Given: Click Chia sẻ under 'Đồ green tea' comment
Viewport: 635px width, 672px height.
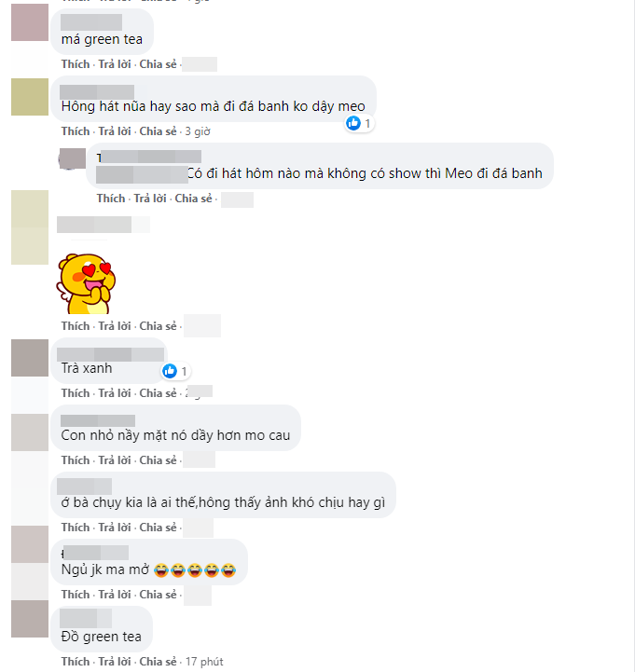Looking at the screenshot, I should point(159,662).
